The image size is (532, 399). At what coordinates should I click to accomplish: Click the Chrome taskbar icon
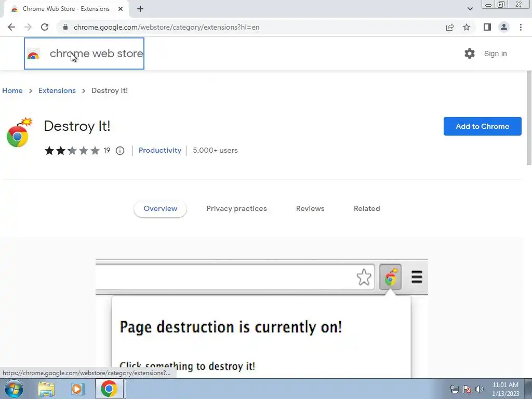pyautogui.click(x=109, y=389)
